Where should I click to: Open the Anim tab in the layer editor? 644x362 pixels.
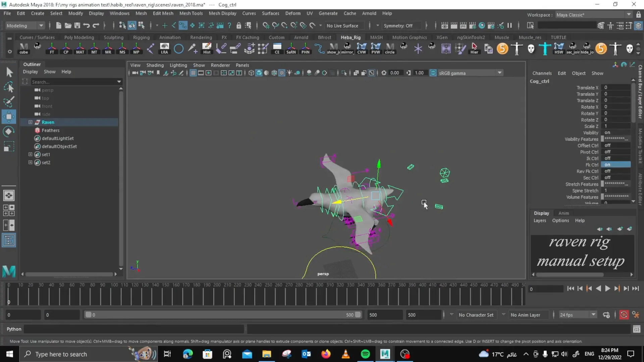pos(563,213)
